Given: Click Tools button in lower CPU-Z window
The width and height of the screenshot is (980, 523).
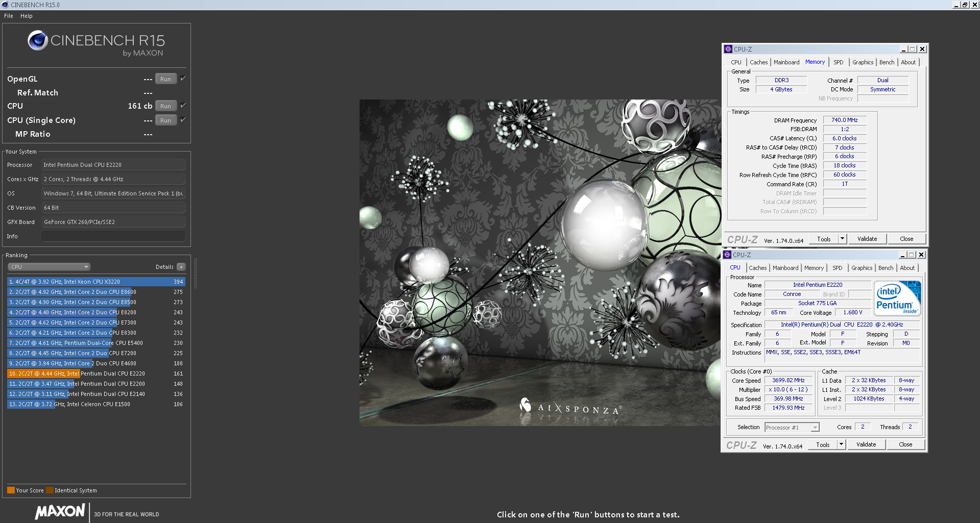Looking at the screenshot, I should coord(823,444).
